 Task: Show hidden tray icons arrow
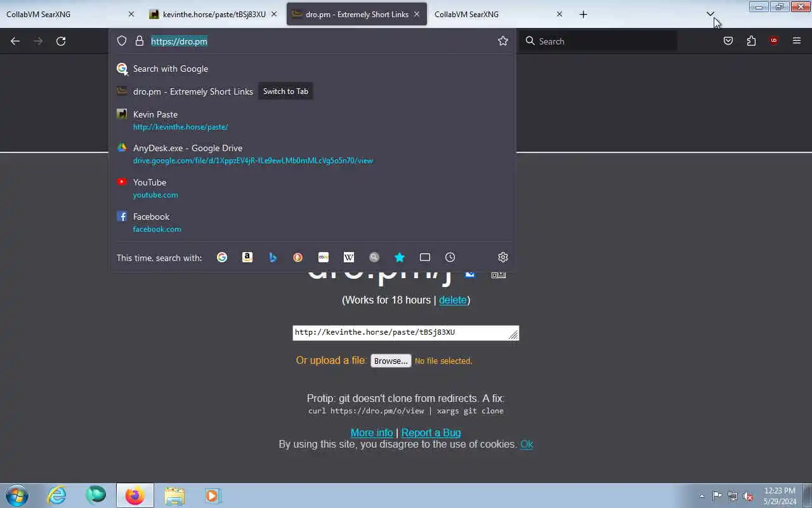(702, 496)
